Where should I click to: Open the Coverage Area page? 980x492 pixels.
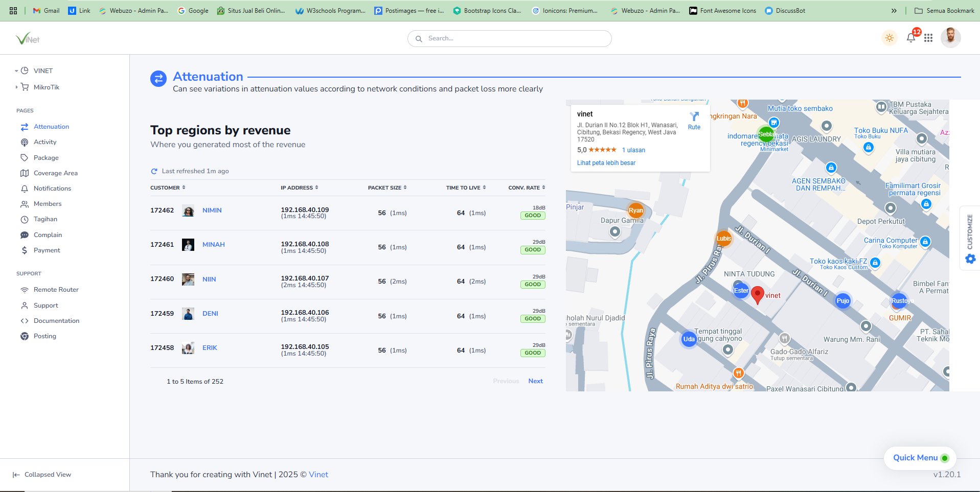click(56, 173)
